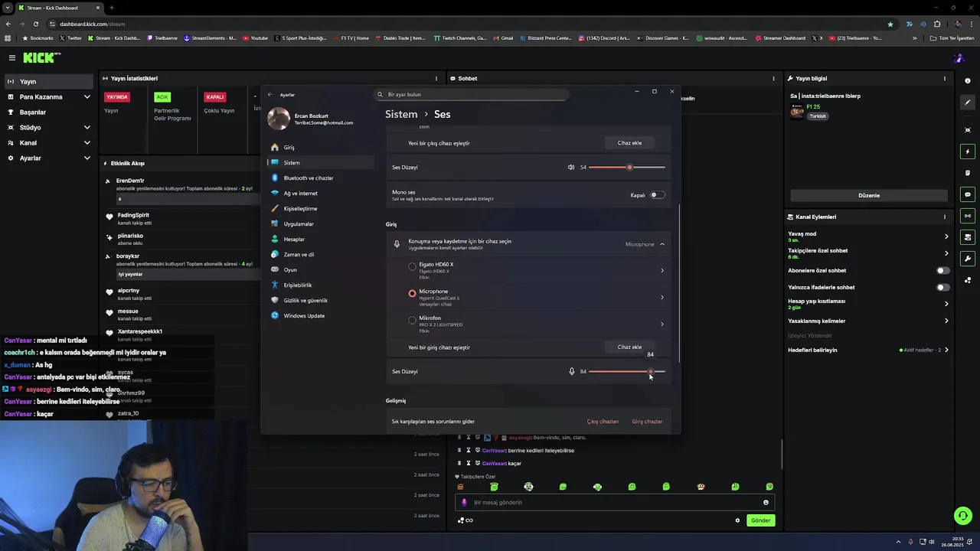Toggle Yalnızca ifadelerle sohbet switch
Screen dimensions: 980x551
pos(943,287)
